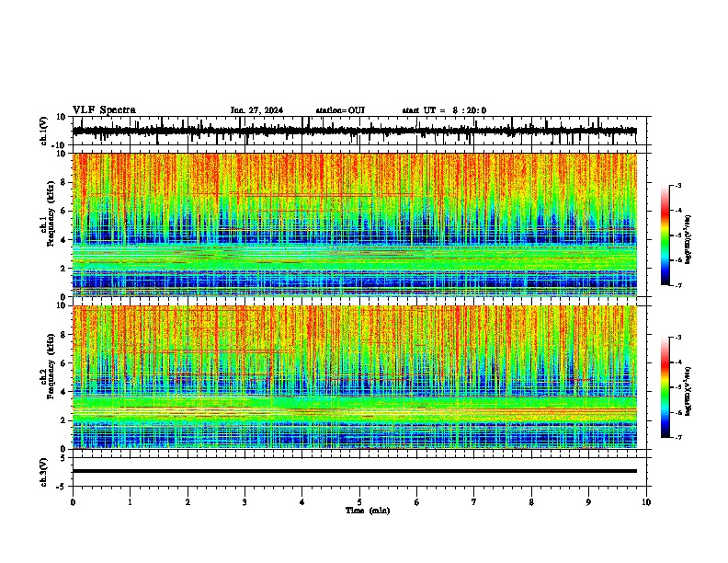Viewport: 728px width, 563px height.
Task: Click the '5' tick on the time axis
Action: [359, 502]
